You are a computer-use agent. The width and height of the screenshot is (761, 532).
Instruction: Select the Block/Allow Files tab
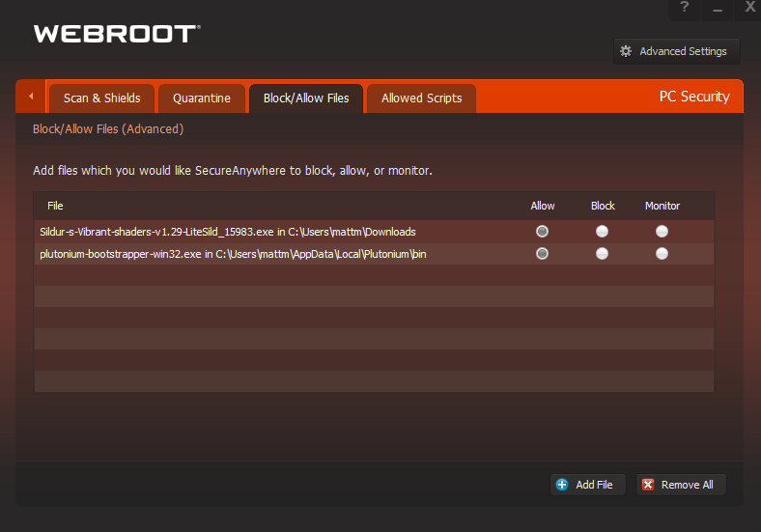coord(306,98)
